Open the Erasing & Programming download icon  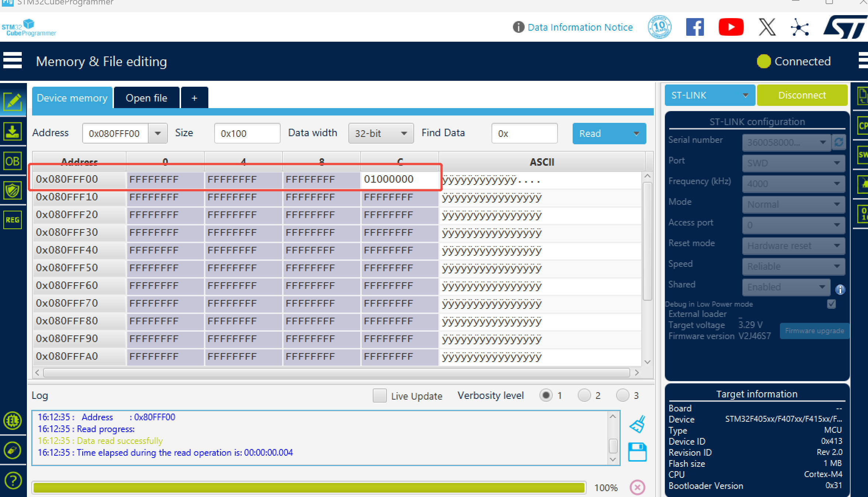click(13, 131)
